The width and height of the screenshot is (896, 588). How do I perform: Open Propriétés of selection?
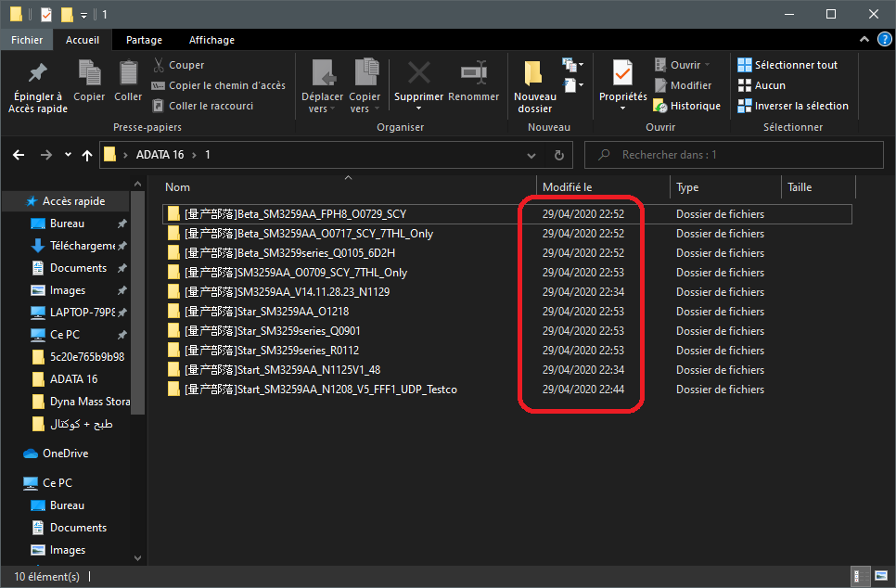623,85
